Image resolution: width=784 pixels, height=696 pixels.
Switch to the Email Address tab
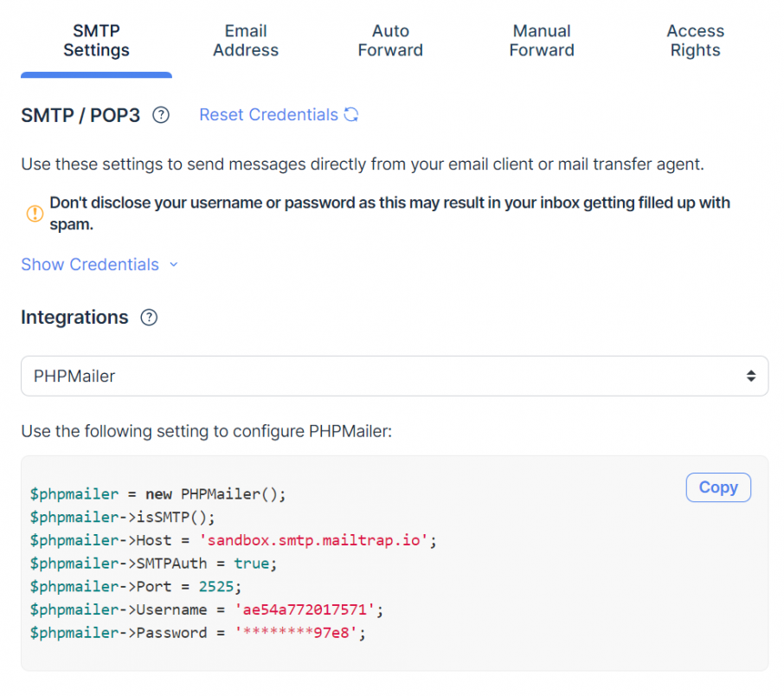click(245, 41)
